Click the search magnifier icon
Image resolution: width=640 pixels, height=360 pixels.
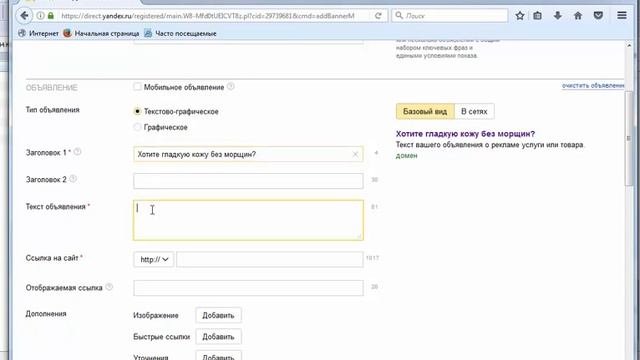[x=399, y=16]
